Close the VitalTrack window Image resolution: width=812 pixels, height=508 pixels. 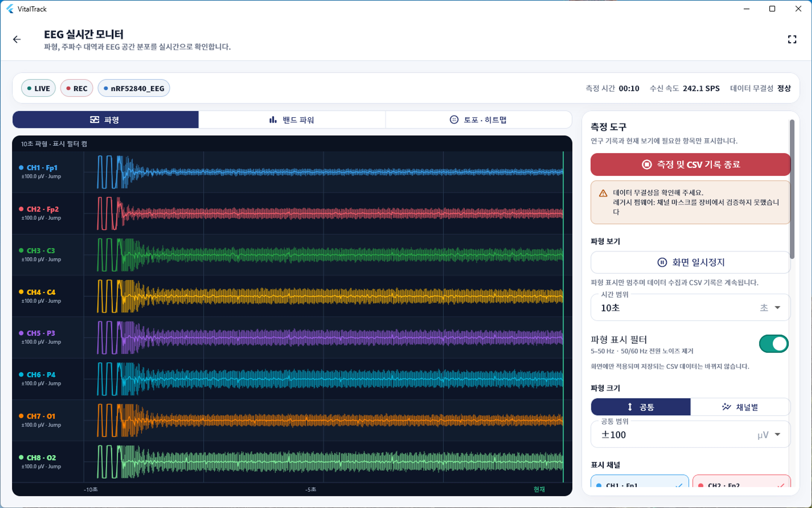click(x=798, y=9)
